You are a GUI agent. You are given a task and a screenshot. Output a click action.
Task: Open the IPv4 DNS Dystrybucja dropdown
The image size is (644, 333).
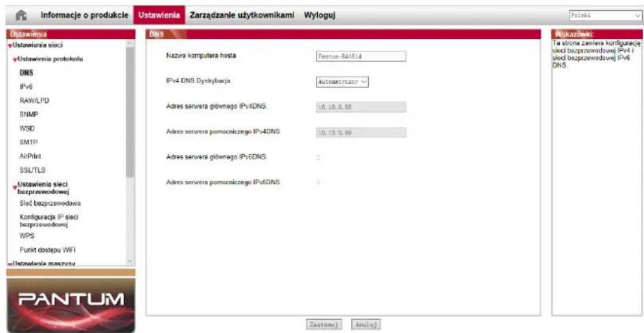(x=342, y=82)
